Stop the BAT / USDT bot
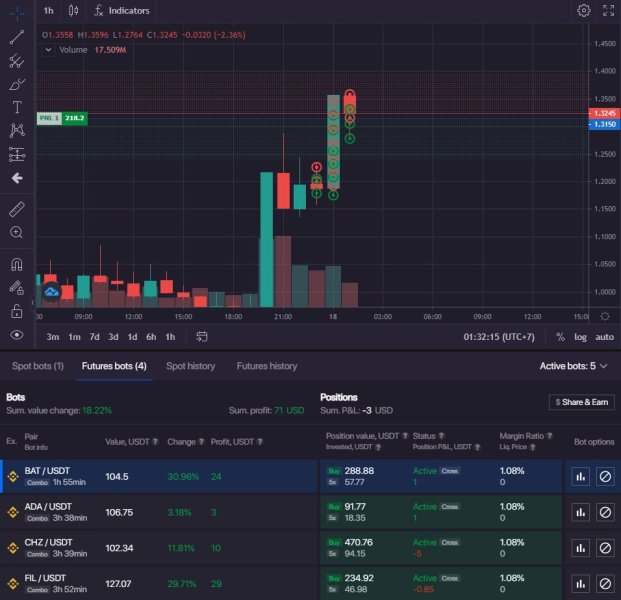This screenshot has height=600, width=621. (605, 476)
